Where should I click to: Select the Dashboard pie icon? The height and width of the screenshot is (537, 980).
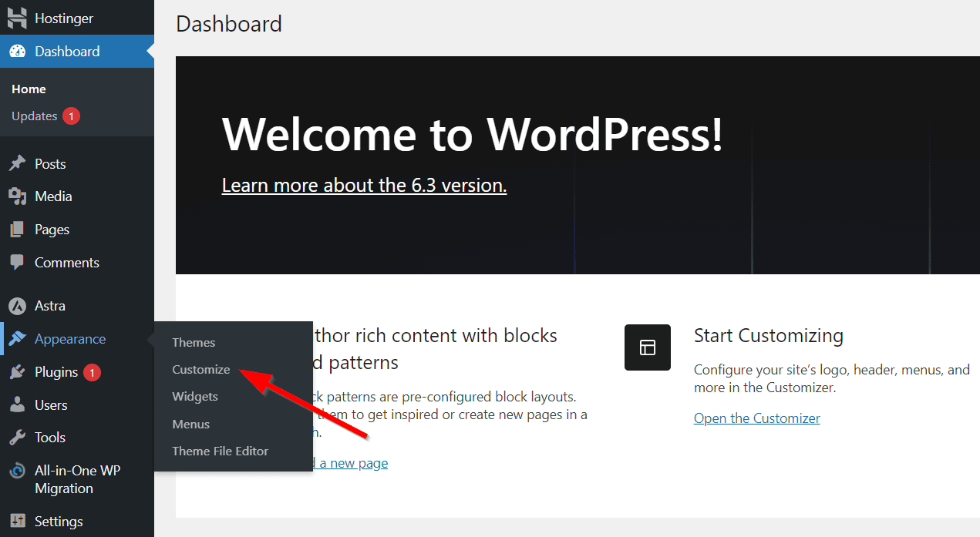(17, 51)
